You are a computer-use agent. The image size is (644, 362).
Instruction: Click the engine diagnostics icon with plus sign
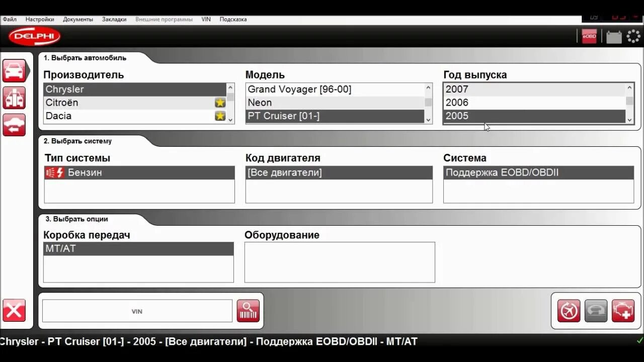623,311
